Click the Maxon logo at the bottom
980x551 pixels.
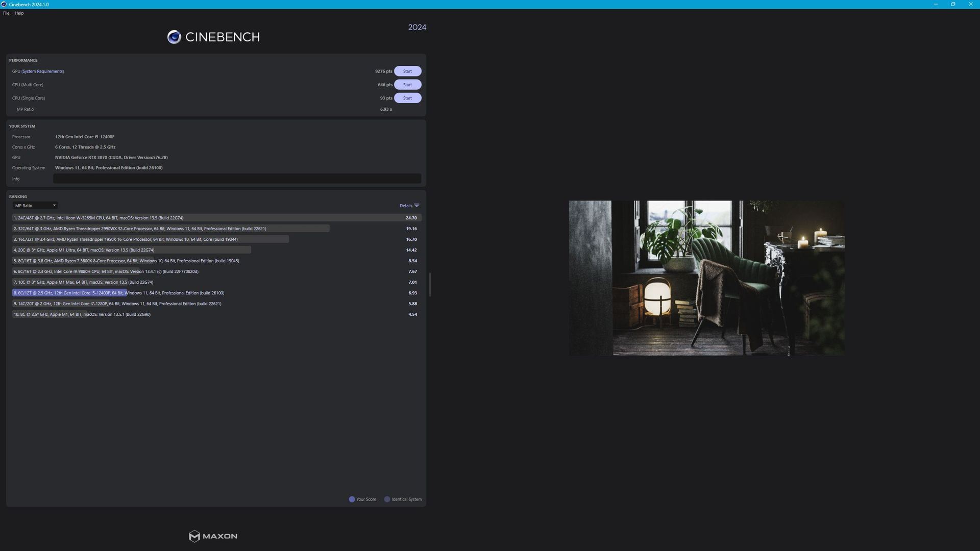pyautogui.click(x=213, y=536)
